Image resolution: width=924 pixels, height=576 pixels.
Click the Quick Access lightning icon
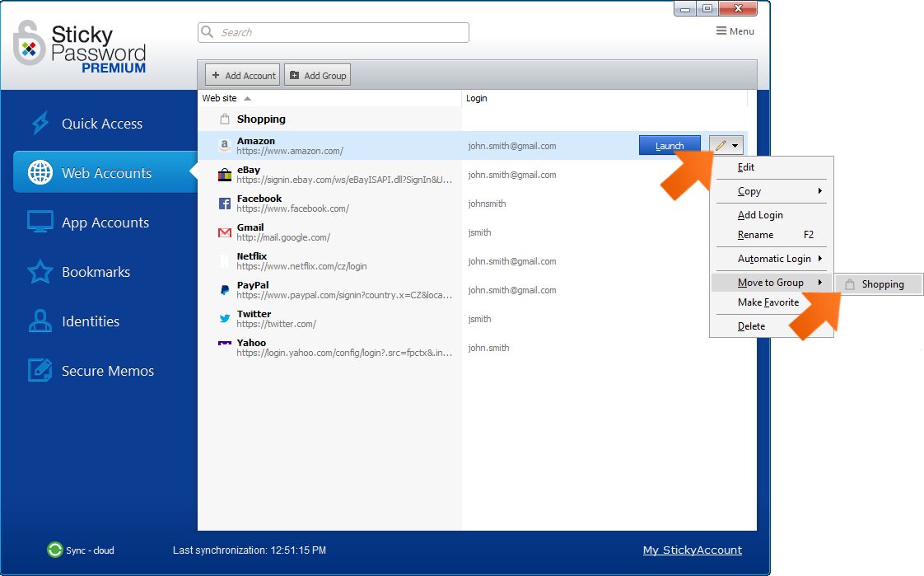tap(40, 124)
